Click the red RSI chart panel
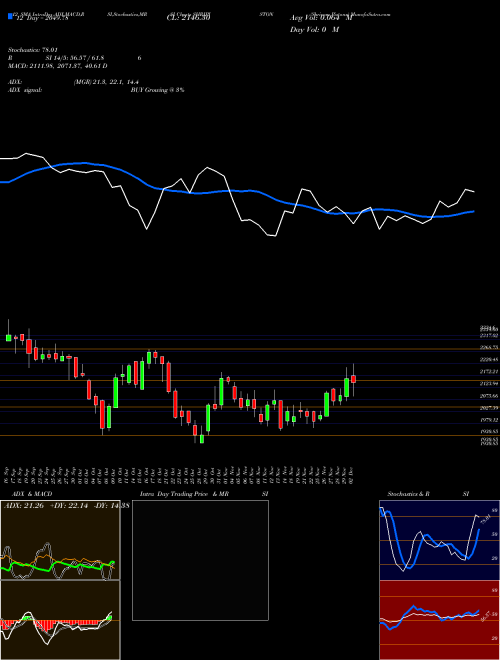Image resolution: width=500 pixels, height=660 pixels. [439, 620]
